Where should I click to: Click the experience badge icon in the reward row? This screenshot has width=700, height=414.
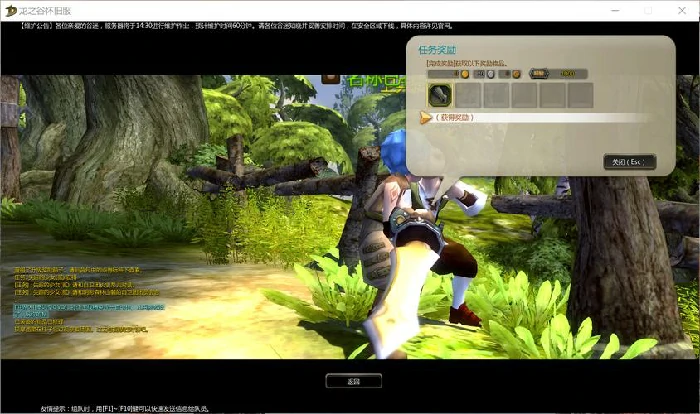pyautogui.click(x=539, y=73)
